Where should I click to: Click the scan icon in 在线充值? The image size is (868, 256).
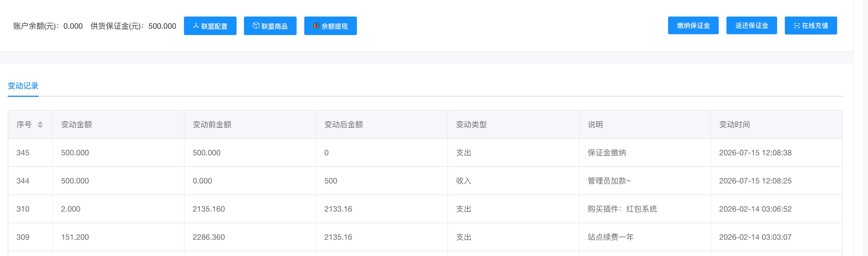(797, 26)
